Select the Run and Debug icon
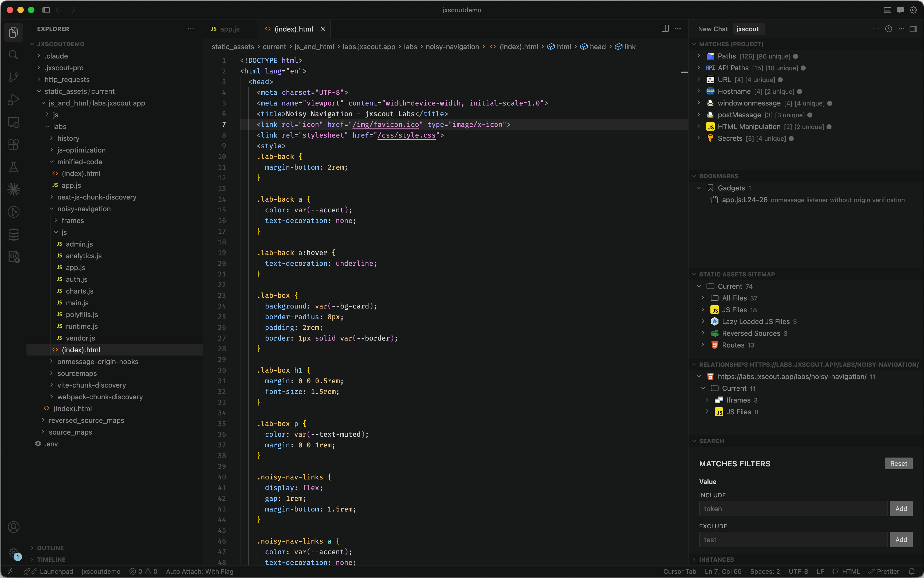924x578 pixels. [14, 99]
